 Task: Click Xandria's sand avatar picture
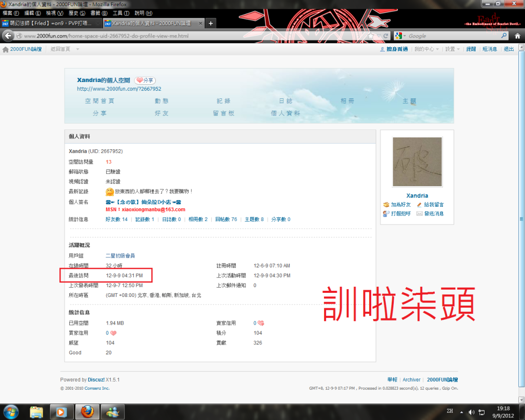tap(417, 162)
